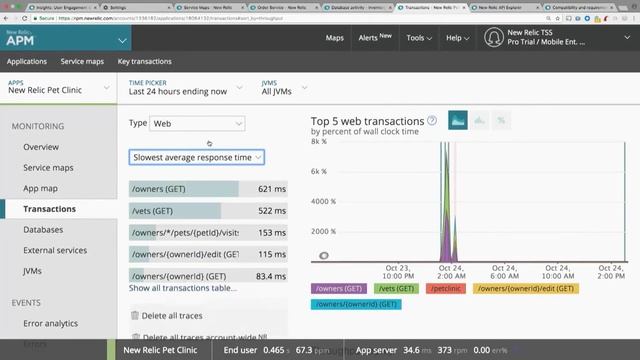Click the chart zero marker circle
The image size is (640, 360).
(x=324, y=256)
